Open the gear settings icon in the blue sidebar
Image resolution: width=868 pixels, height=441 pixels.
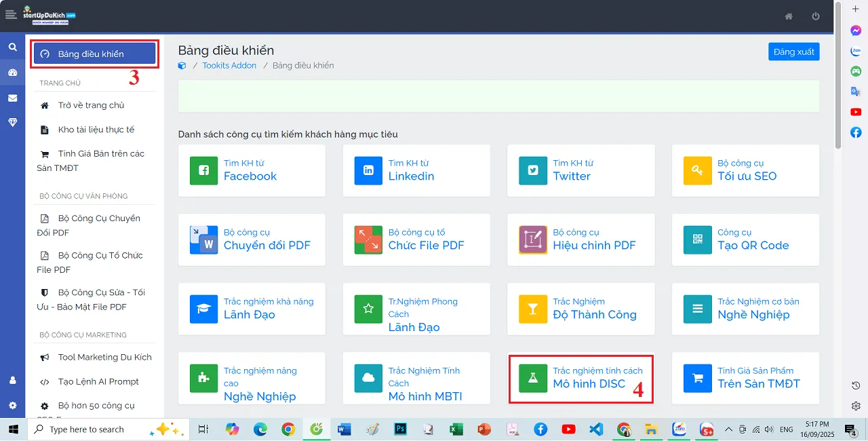(x=12, y=405)
